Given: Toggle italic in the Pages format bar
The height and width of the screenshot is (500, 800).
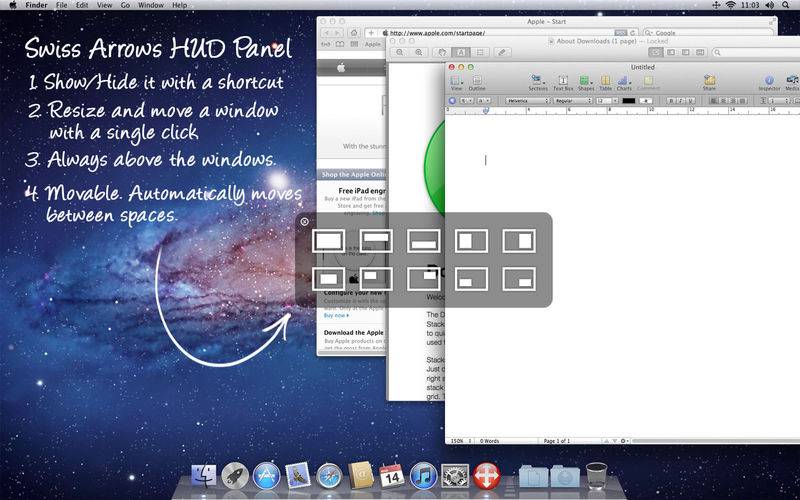Looking at the screenshot, I should tap(681, 101).
